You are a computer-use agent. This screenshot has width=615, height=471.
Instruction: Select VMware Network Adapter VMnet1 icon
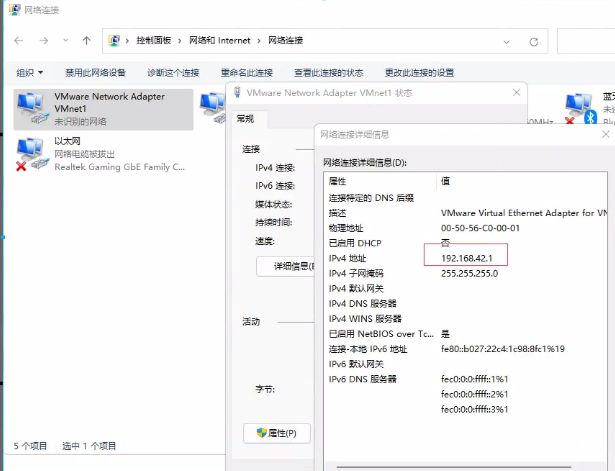point(32,108)
